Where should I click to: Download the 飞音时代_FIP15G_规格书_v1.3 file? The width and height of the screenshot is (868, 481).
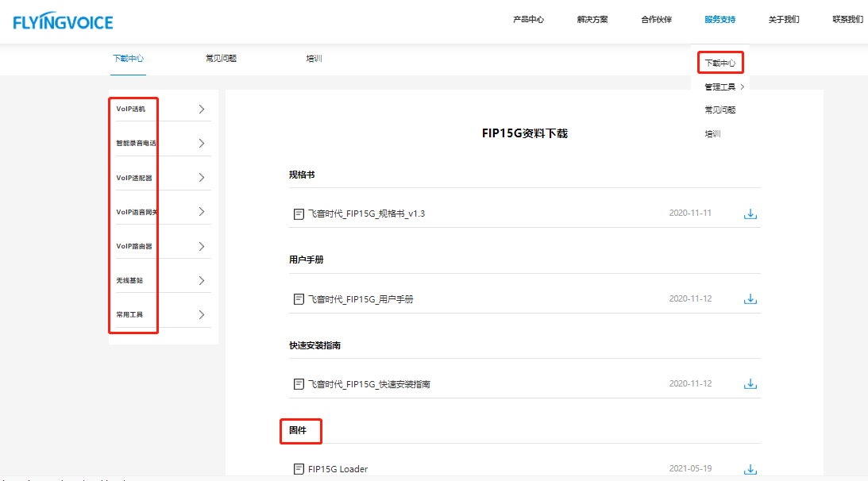[x=750, y=214]
